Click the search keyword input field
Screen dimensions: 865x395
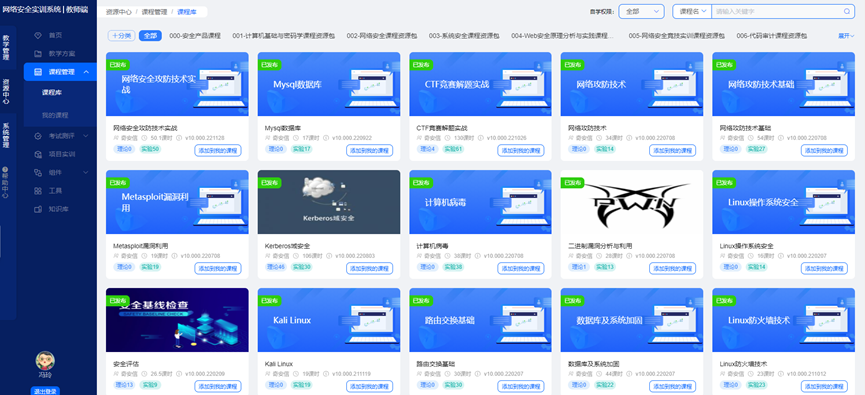click(777, 11)
